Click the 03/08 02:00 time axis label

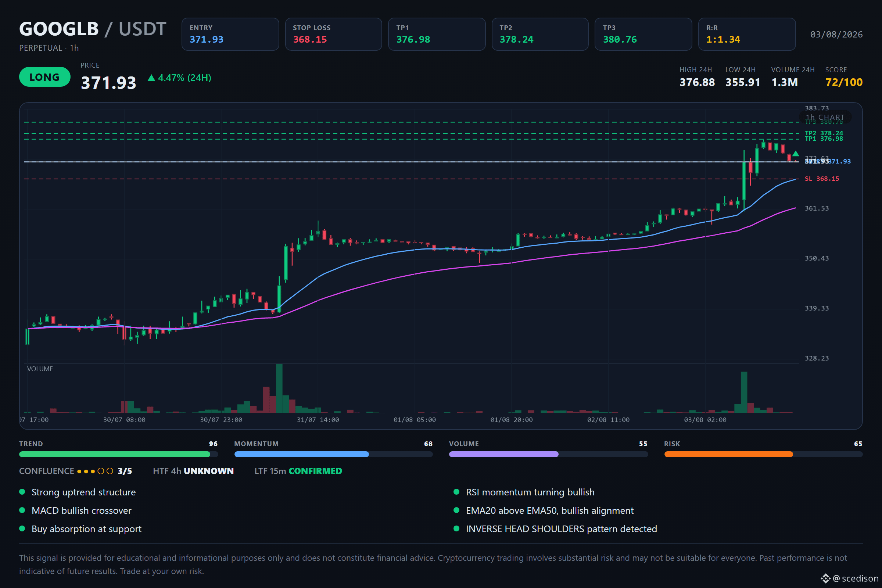(705, 420)
